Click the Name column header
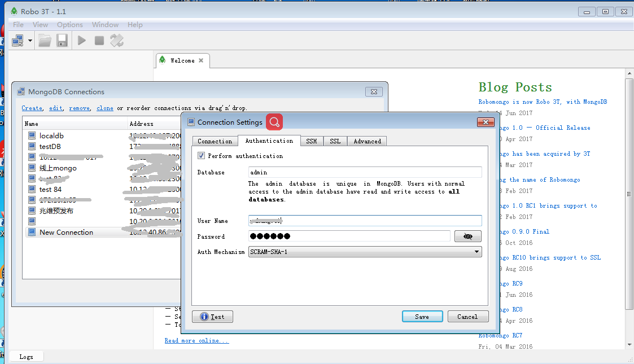 pyautogui.click(x=75, y=124)
